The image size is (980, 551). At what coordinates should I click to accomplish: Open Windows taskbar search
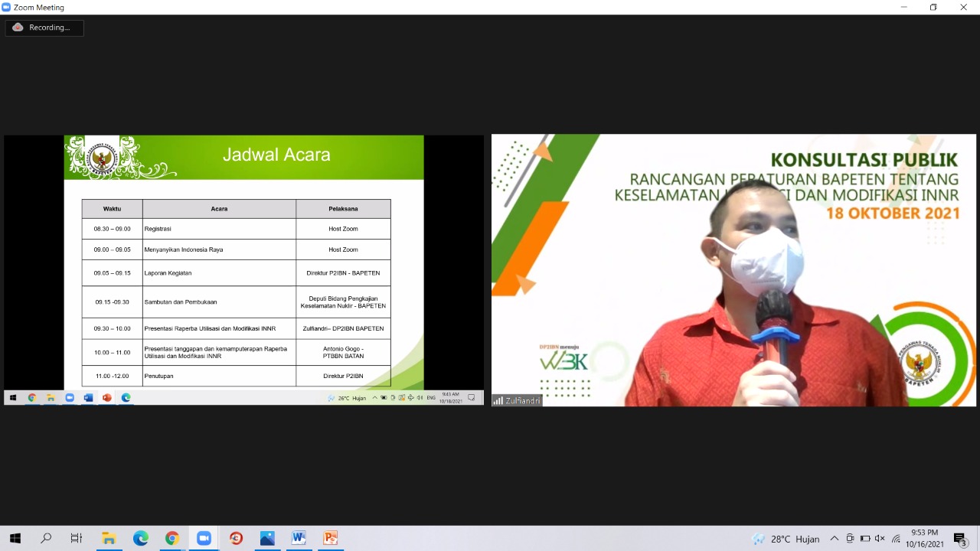[46, 539]
